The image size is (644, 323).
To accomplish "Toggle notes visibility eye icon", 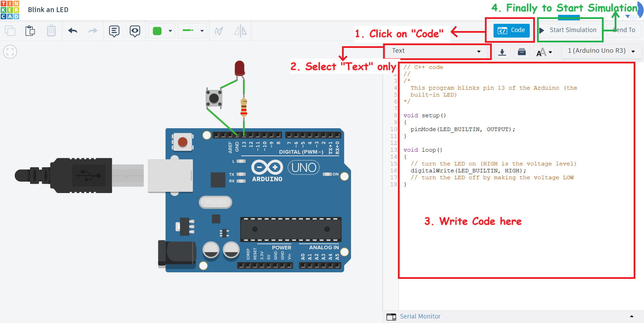I will (135, 31).
